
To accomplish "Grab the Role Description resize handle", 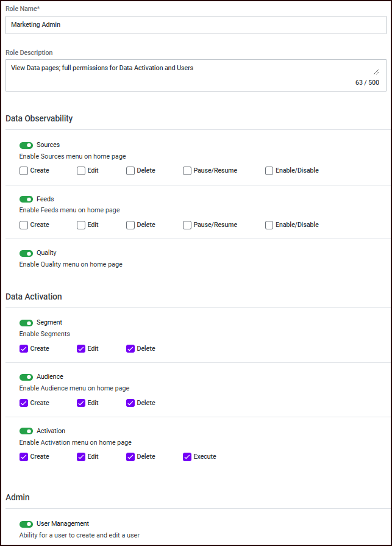I will tap(376, 71).
